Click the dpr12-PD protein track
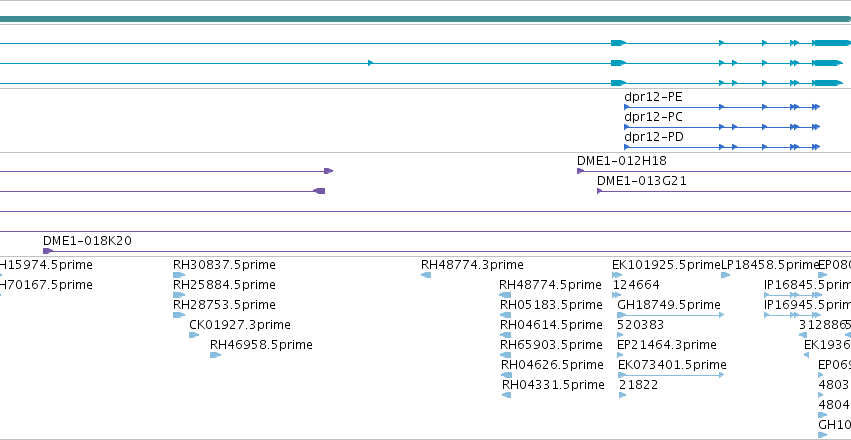 722,146
